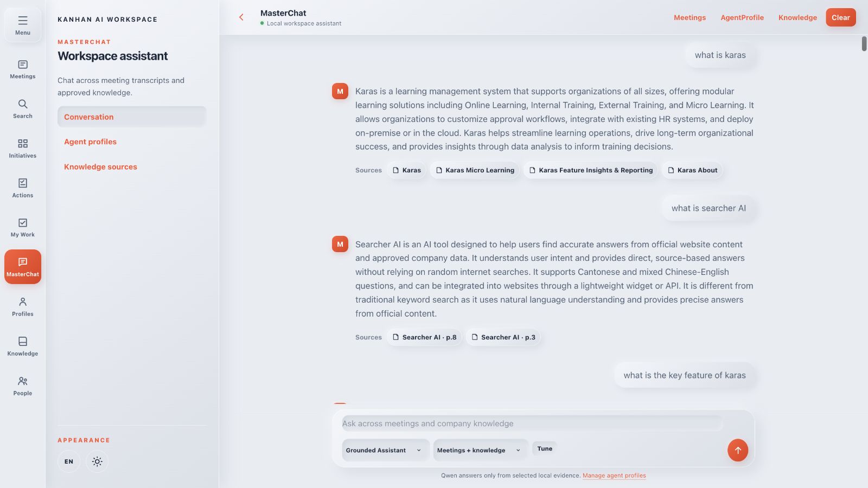Toggle the light/dark theme sun icon
The image size is (868, 488).
coord(97,461)
